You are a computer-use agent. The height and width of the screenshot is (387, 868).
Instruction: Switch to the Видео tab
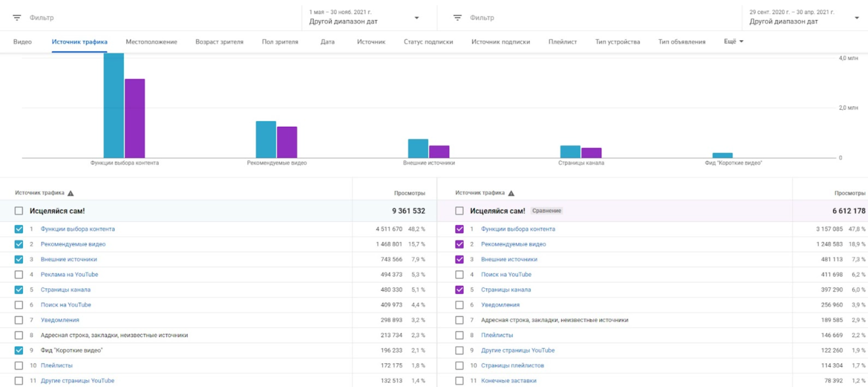[x=22, y=42]
